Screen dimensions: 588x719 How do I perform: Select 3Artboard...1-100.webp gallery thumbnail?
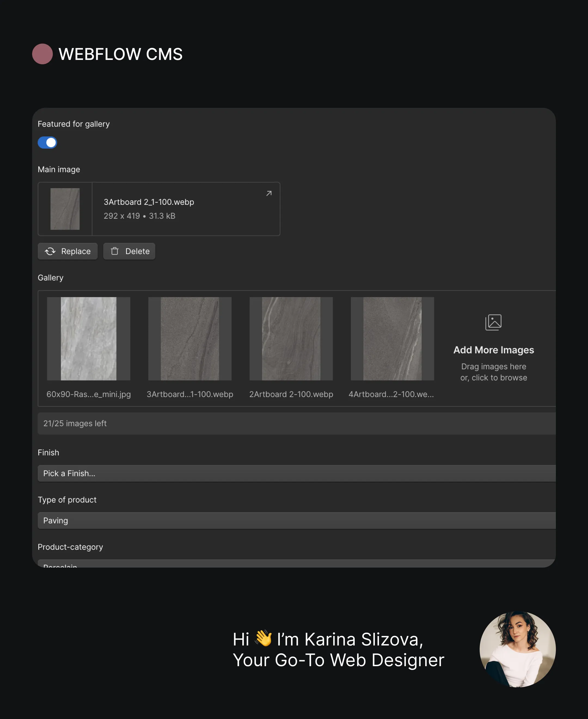pyautogui.click(x=190, y=339)
